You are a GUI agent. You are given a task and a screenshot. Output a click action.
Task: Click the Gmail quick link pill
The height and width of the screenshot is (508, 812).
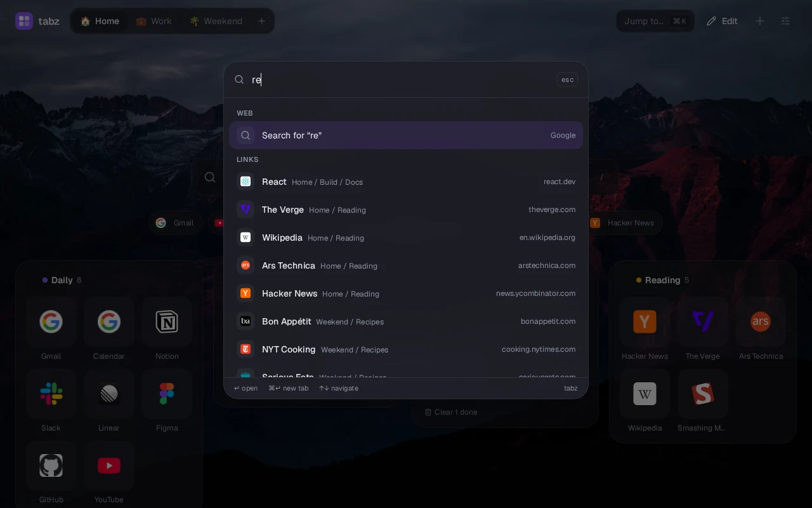[x=175, y=223]
